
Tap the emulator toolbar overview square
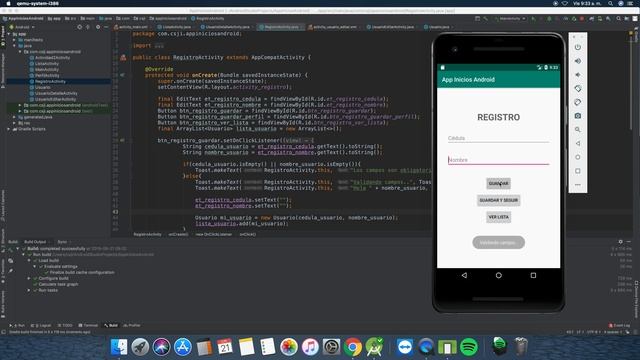coord(578,171)
